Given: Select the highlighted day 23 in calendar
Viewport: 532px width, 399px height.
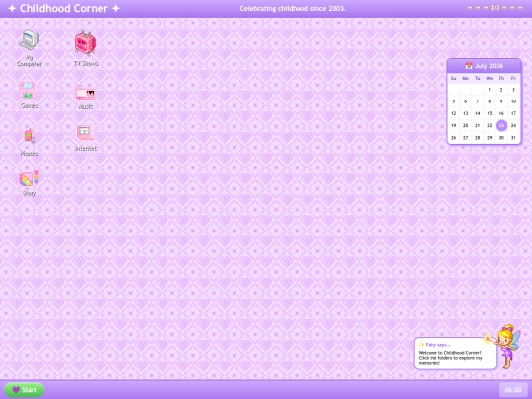Looking at the screenshot, I should (501, 125).
